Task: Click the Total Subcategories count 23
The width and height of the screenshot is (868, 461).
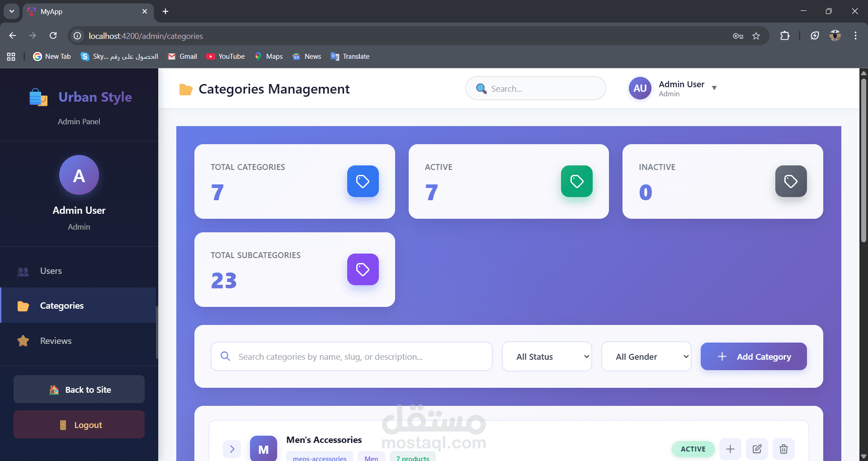Action: coord(224,281)
